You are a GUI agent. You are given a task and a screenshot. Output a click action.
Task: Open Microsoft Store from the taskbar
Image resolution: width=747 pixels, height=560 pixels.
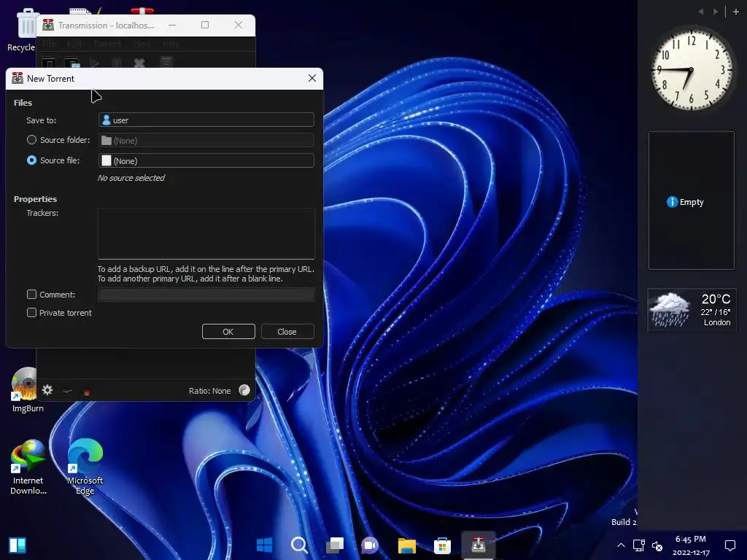coord(442,545)
